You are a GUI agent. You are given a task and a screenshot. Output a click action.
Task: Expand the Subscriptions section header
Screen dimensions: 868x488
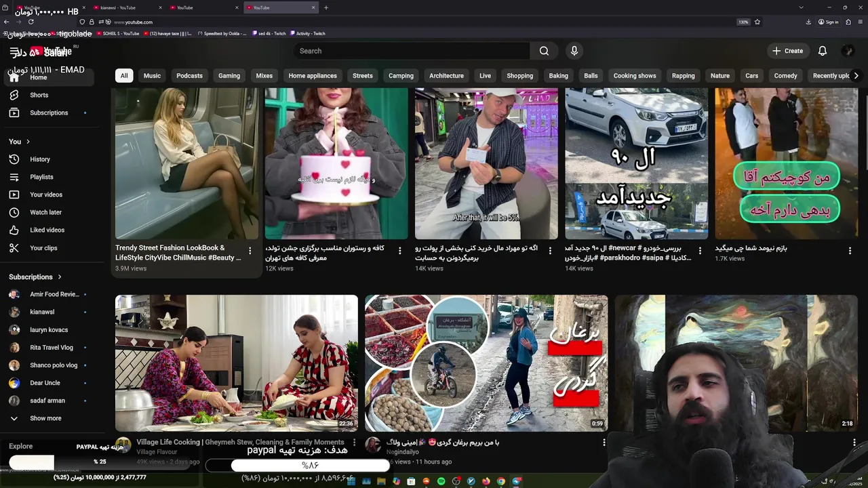click(35, 277)
